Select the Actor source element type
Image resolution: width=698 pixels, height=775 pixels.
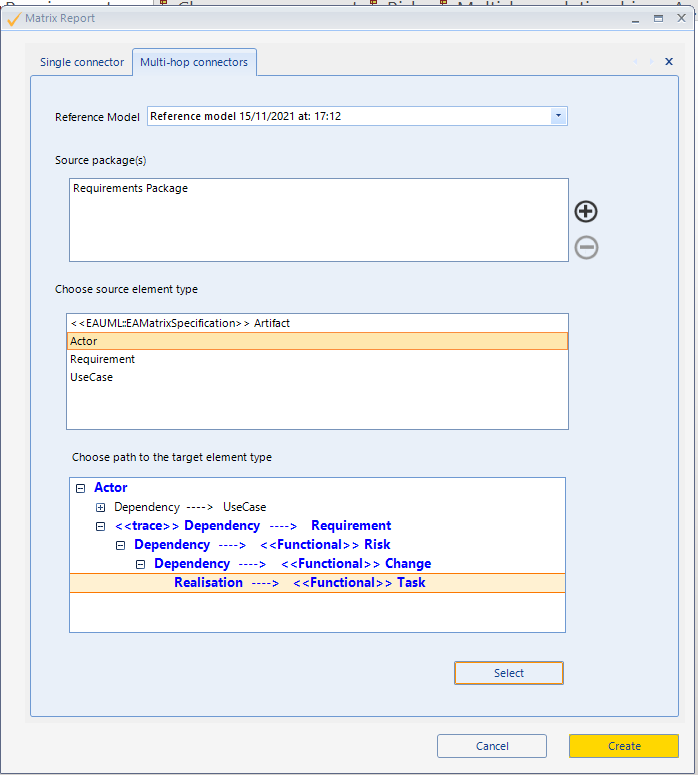pos(317,341)
